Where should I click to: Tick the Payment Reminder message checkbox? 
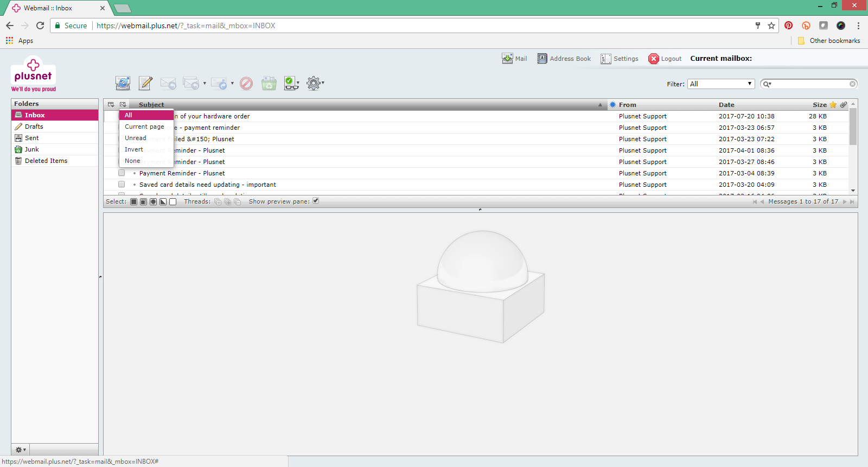[122, 173]
